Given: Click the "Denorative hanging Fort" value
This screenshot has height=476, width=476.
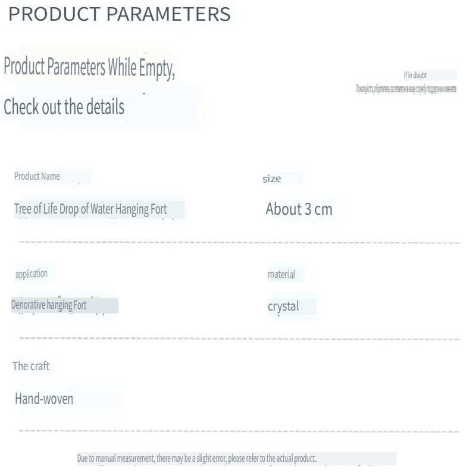Looking at the screenshot, I should pos(49,305).
